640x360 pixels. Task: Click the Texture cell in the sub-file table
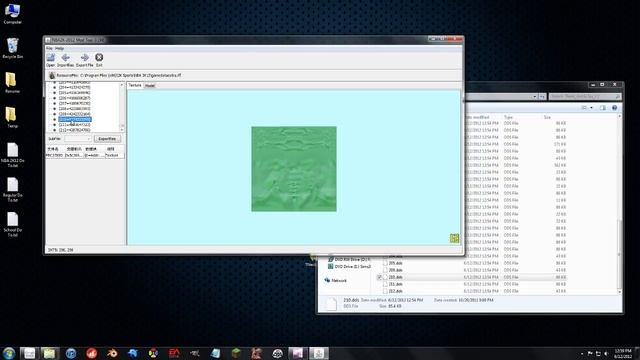pyautogui.click(x=114, y=156)
